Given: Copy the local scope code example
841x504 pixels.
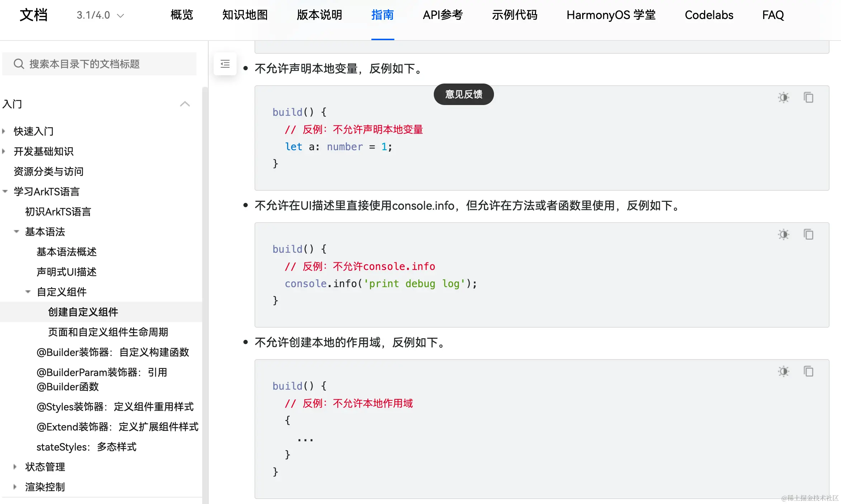Looking at the screenshot, I should [x=808, y=371].
